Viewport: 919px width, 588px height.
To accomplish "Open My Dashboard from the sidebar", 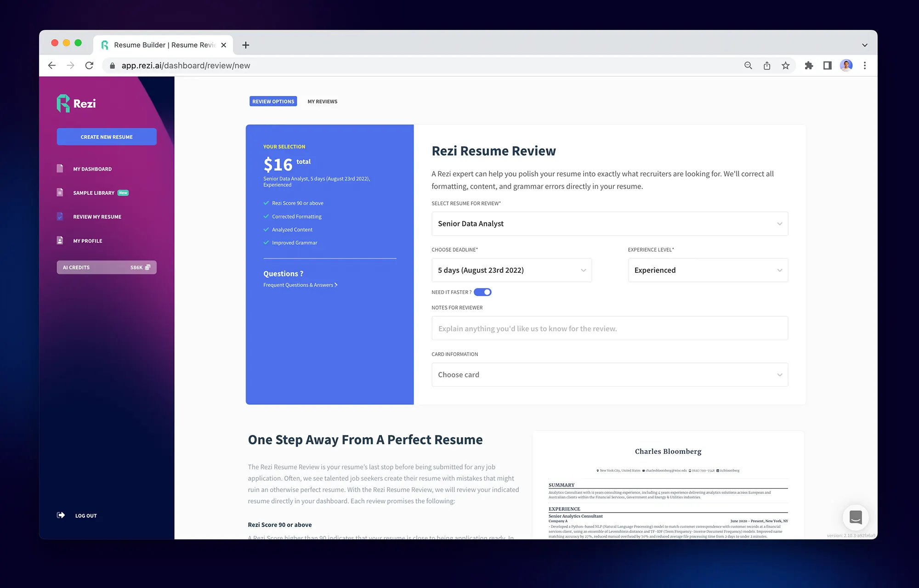I will (92, 169).
